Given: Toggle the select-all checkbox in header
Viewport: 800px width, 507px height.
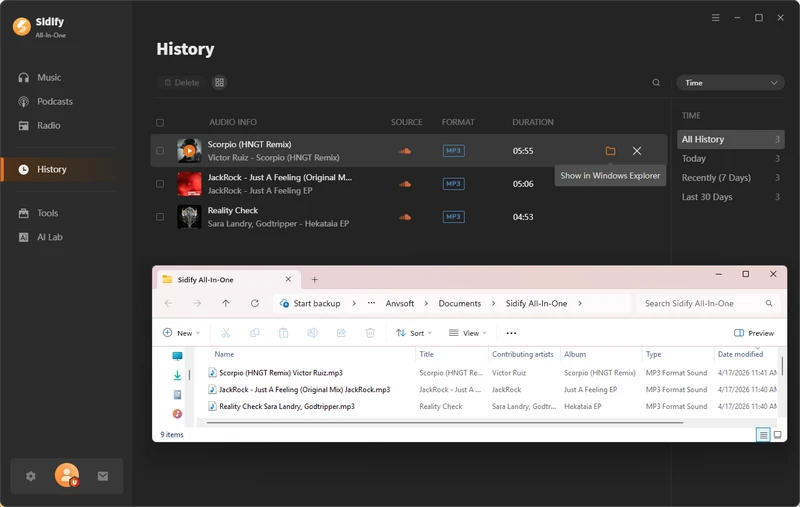Looking at the screenshot, I should (160, 123).
